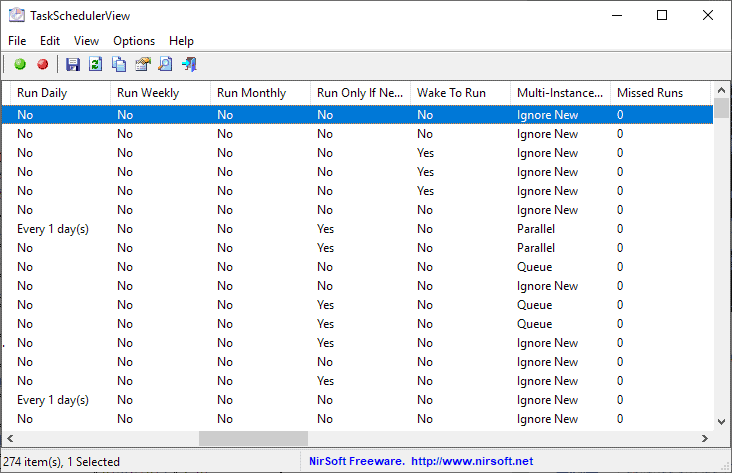Click the horizontal scrollbar left arrow
The image size is (732, 473).
coord(10,438)
